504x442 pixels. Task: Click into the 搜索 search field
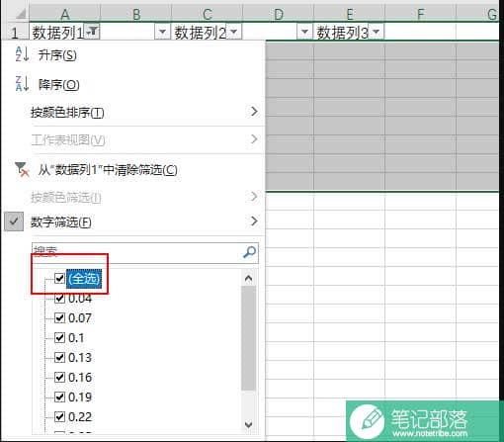[x=137, y=253]
